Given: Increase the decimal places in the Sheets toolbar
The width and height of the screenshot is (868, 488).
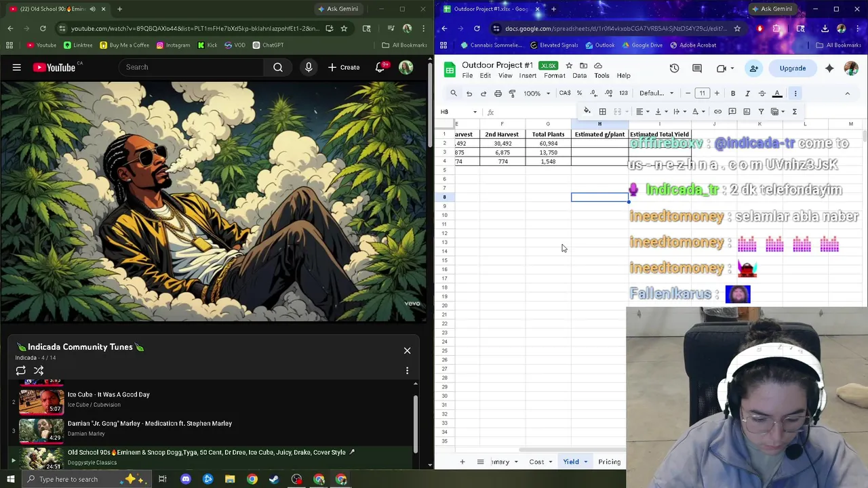Looking at the screenshot, I should pos(608,93).
